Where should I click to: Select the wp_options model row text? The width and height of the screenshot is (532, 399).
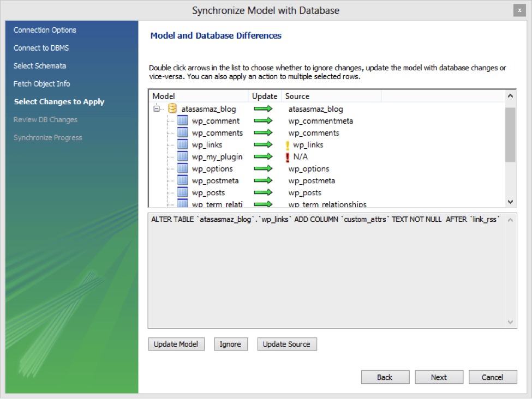coord(212,169)
